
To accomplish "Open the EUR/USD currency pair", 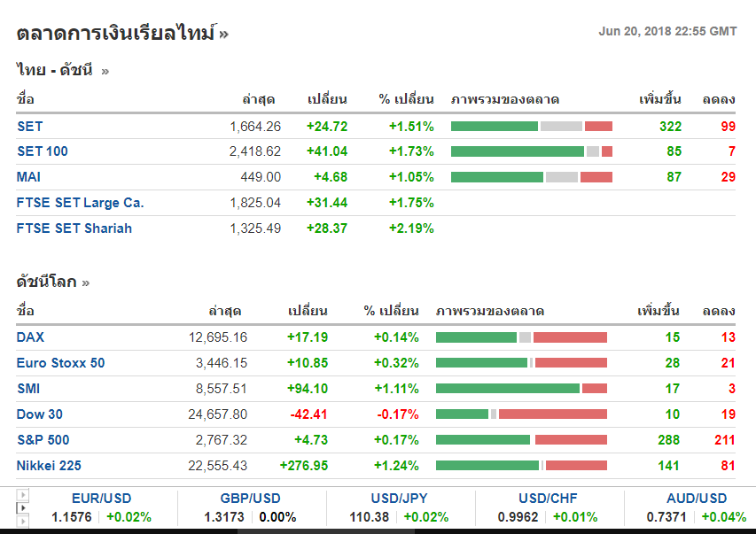I will tap(101, 499).
